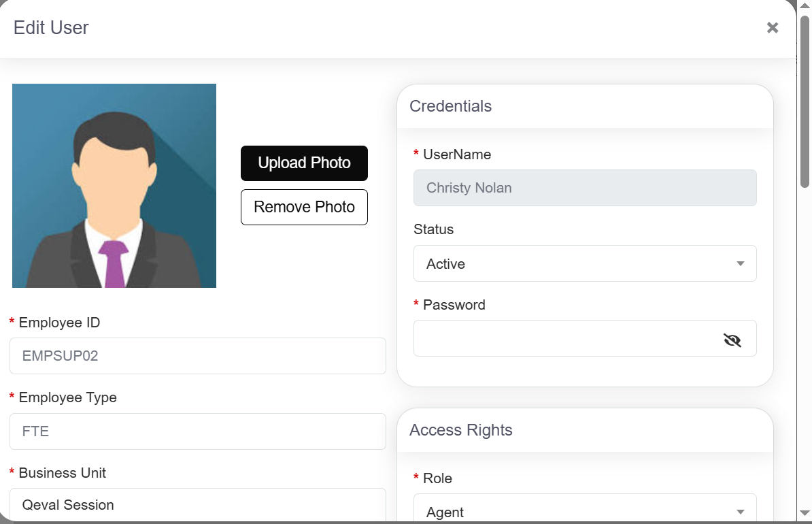
Task: Click the vertical scrollbar thumb
Action: [x=805, y=101]
